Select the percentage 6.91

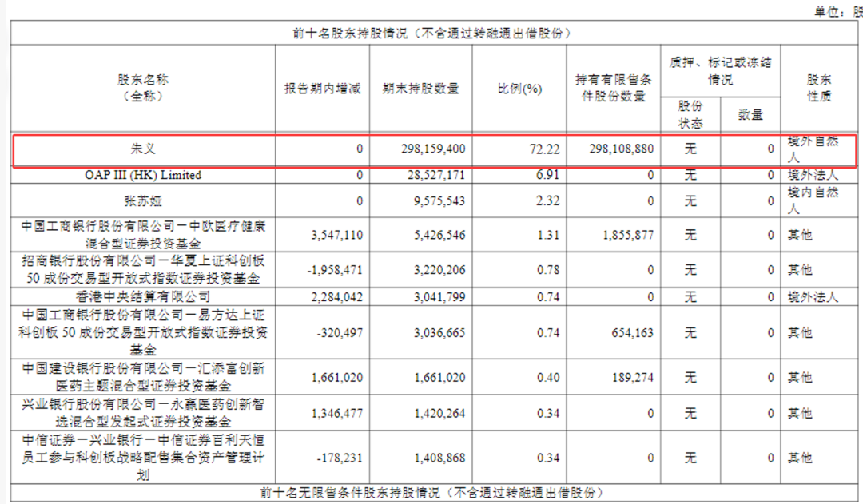[x=547, y=175]
